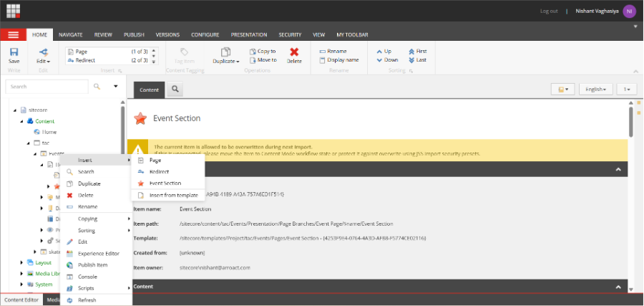Open the REVIEW ribbon tab

103,35
